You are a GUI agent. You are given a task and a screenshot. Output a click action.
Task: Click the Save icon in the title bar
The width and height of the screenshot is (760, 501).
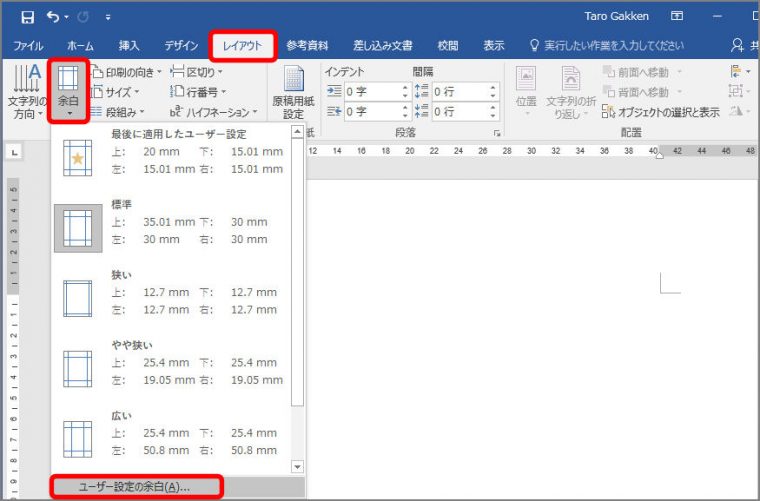pyautogui.click(x=28, y=17)
